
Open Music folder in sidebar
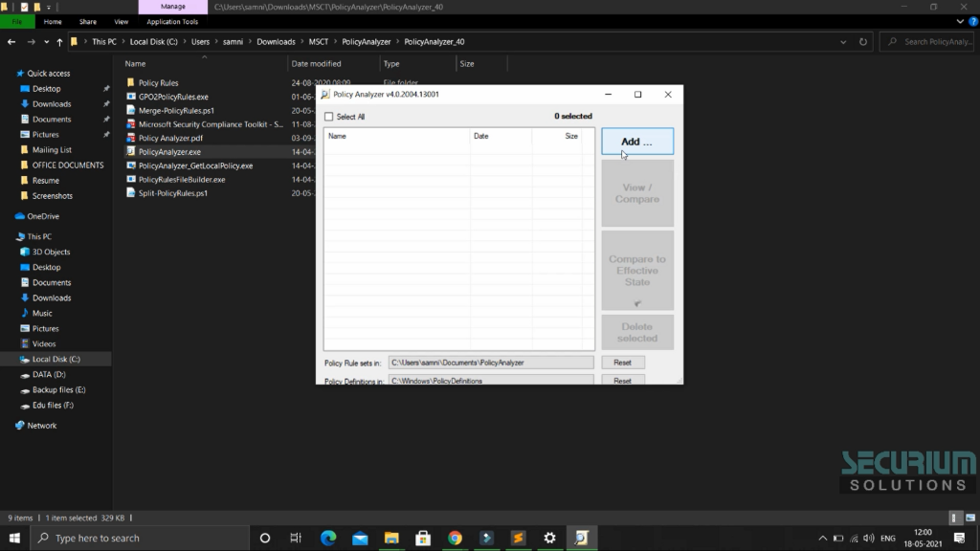[x=42, y=313]
